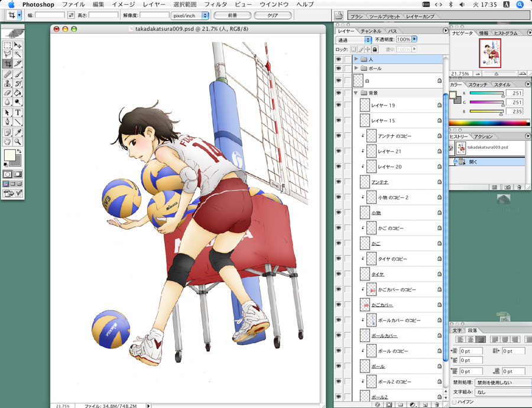Viewport: 532px width, 408px height.
Task: Click the Navigator preview thumbnail
Action: [490, 53]
